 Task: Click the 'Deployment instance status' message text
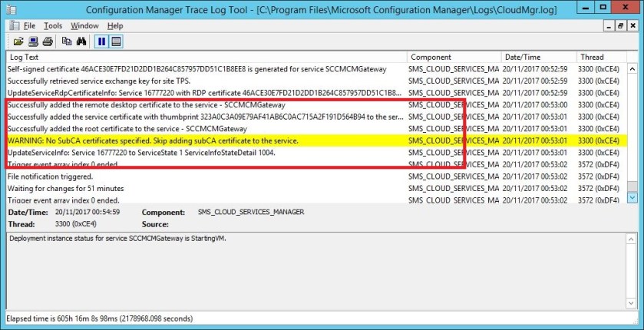point(118,238)
